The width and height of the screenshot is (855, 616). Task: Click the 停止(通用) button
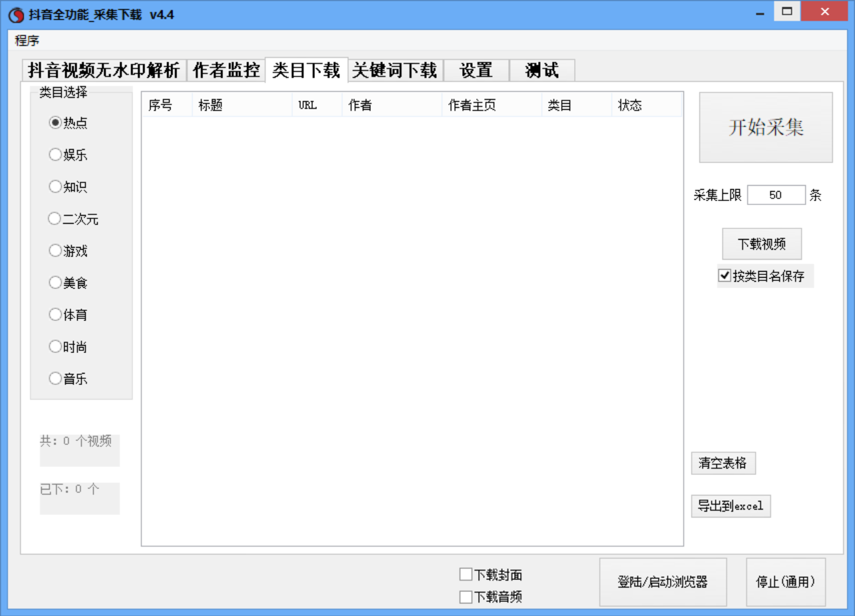(786, 582)
